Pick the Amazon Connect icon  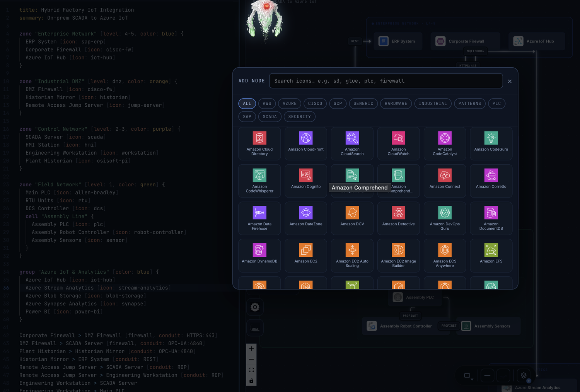click(445, 181)
